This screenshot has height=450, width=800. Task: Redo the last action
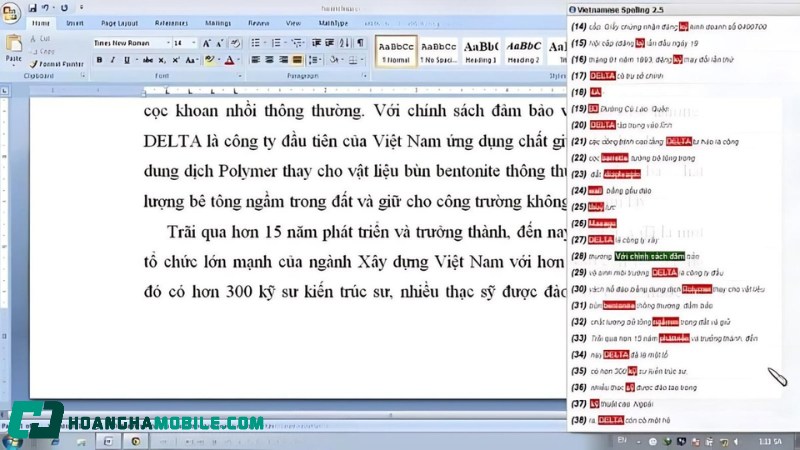pyautogui.click(x=64, y=8)
